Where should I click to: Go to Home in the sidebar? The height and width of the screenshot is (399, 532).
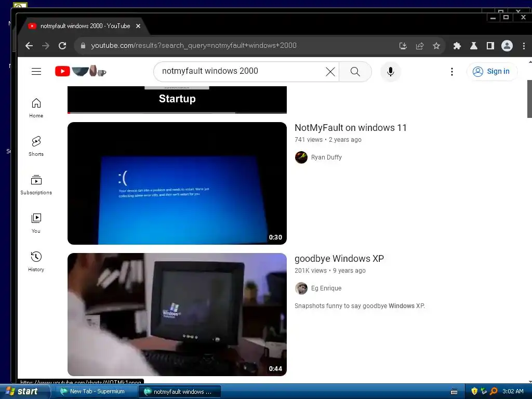tap(36, 108)
